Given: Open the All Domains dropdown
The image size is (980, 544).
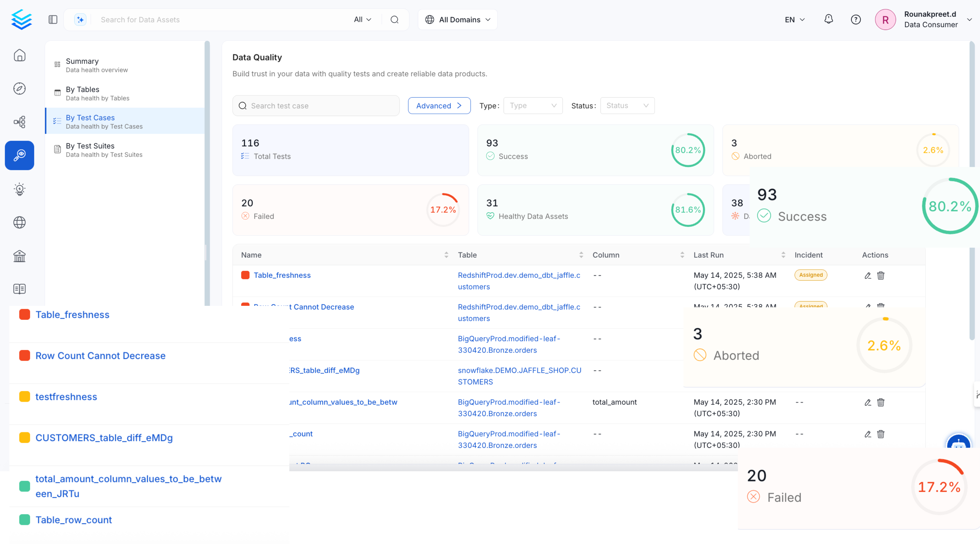Looking at the screenshot, I should point(457,19).
